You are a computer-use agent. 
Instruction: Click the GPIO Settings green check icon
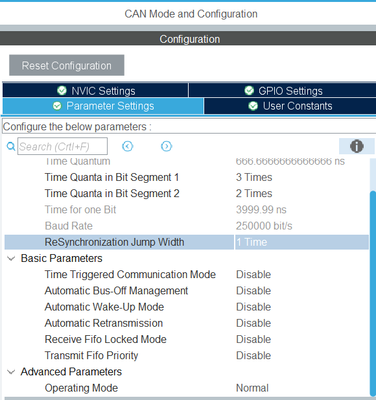(x=249, y=90)
